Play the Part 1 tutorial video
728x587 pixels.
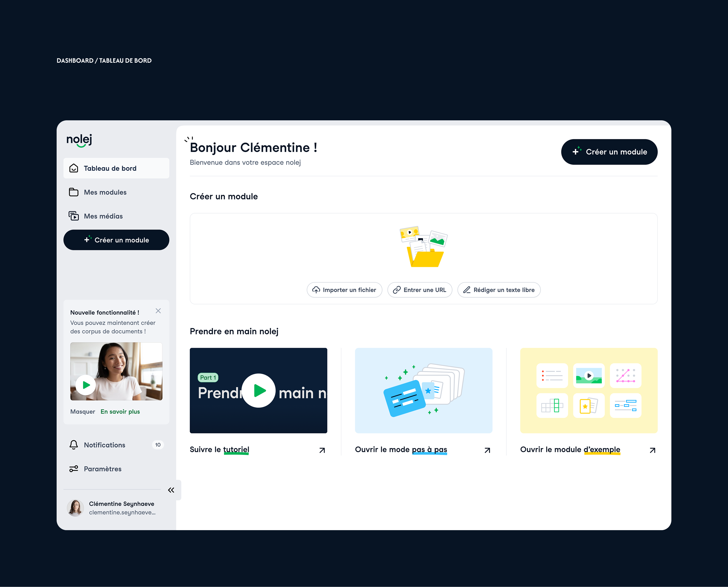(x=258, y=391)
